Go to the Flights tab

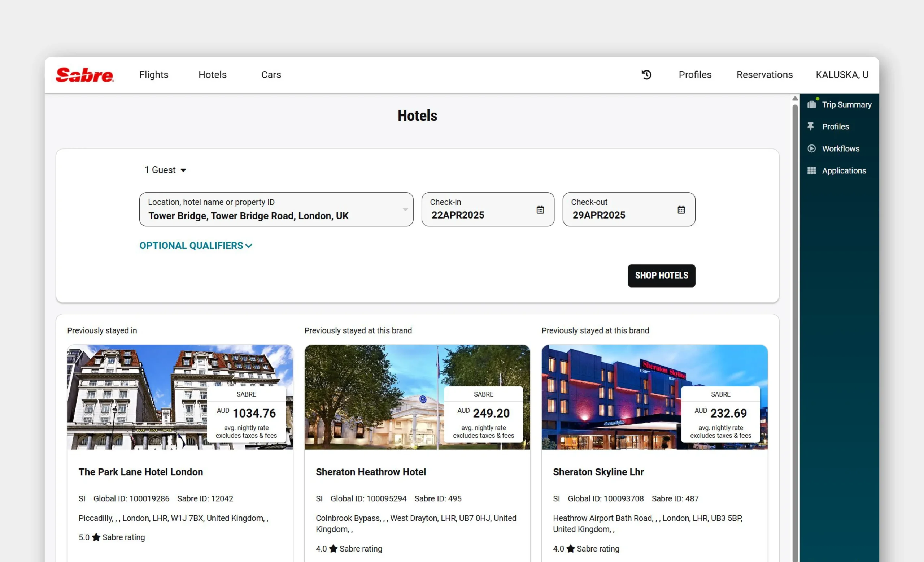(x=154, y=75)
